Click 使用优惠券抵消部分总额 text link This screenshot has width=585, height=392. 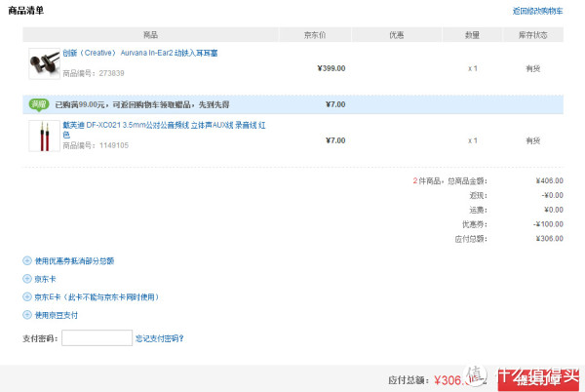pos(74,261)
